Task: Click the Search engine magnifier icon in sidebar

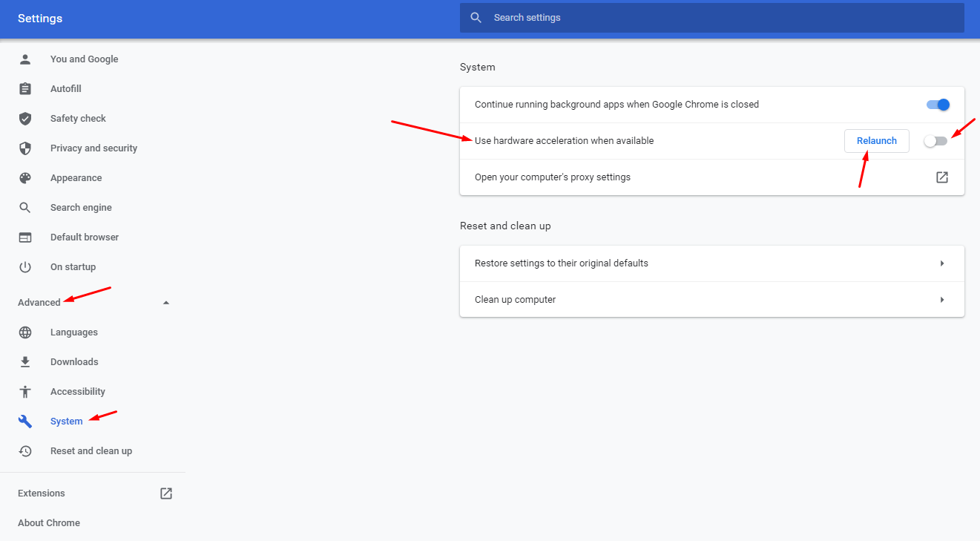Action: point(25,208)
